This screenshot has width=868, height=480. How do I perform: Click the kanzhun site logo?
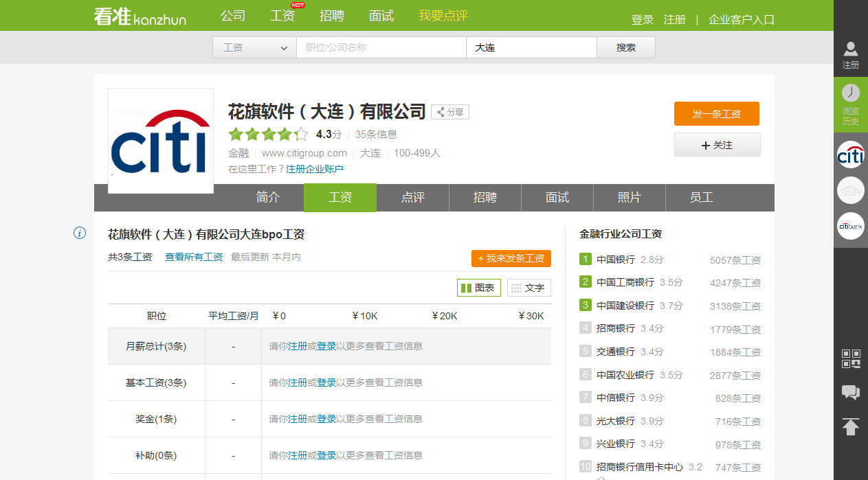point(140,16)
